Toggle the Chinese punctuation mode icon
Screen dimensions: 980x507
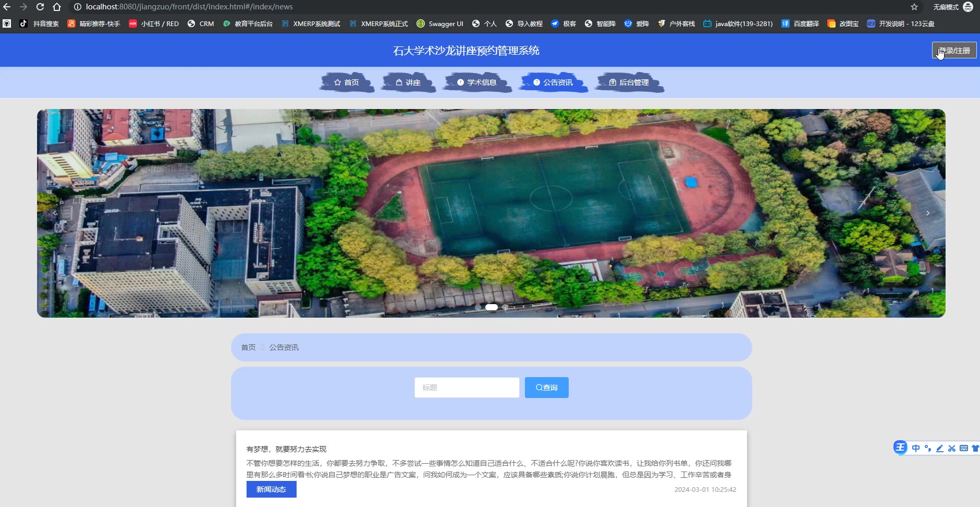928,448
